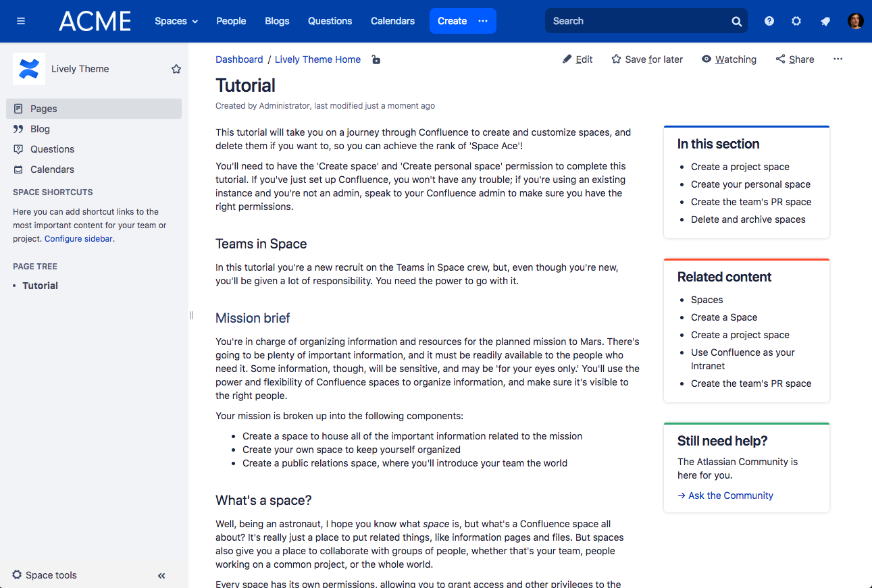Click the SPACE SHORTCUTS label
This screenshot has height=588, width=872.
53,192
